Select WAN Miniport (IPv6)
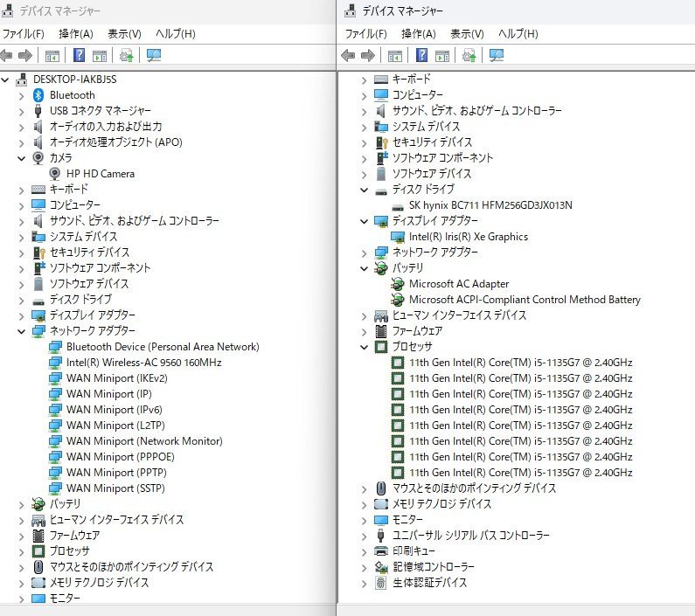The width and height of the screenshot is (695, 616). tap(115, 410)
